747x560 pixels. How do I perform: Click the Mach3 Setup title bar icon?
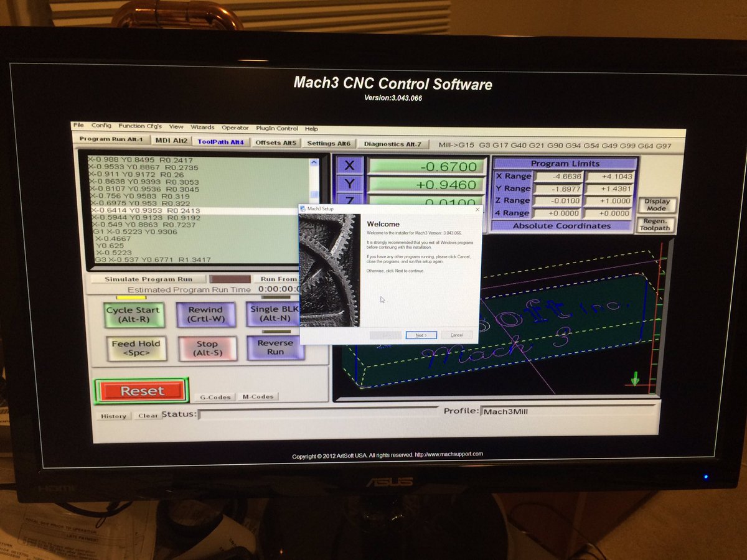(303, 208)
